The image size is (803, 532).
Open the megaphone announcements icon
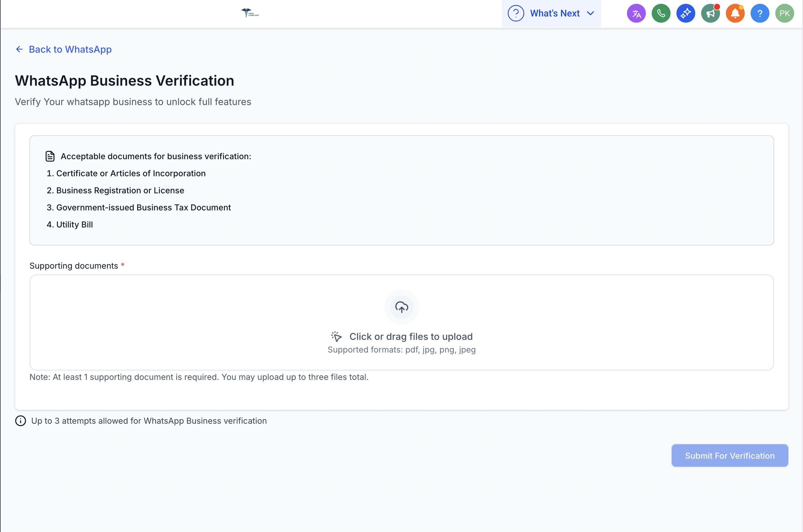click(710, 14)
